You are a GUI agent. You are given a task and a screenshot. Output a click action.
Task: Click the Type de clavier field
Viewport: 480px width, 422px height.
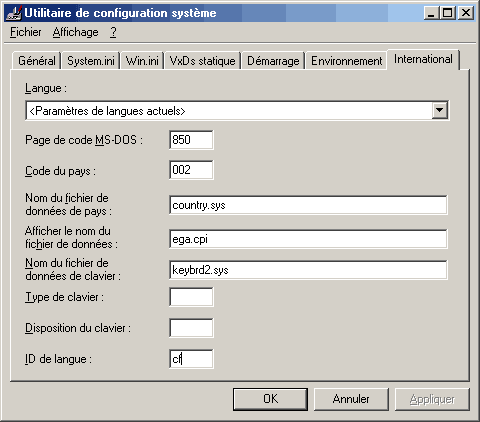click(191, 297)
